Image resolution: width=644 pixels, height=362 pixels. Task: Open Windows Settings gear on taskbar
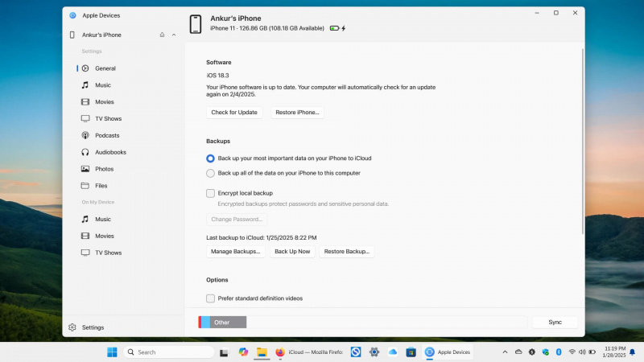click(x=374, y=352)
